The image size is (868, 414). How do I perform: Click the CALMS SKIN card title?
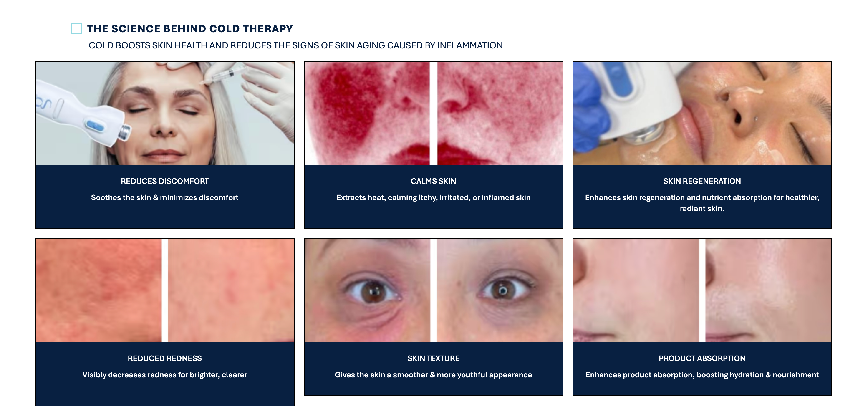pyautogui.click(x=433, y=181)
